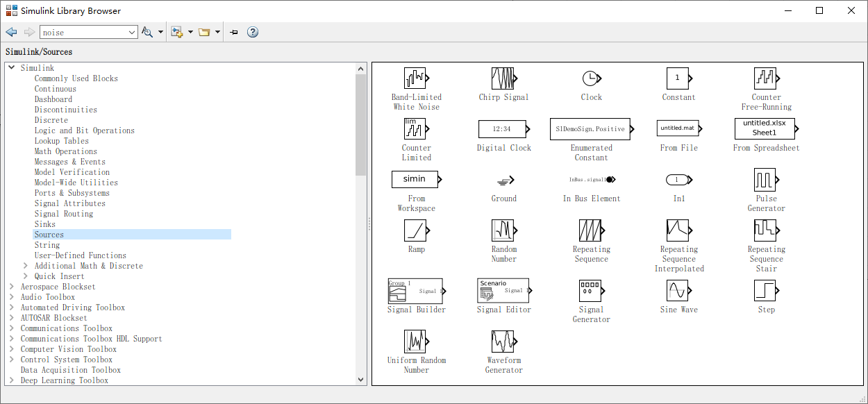Screen dimensions: 868x404
Task: Select the Sine Wave source block
Action: point(678,293)
